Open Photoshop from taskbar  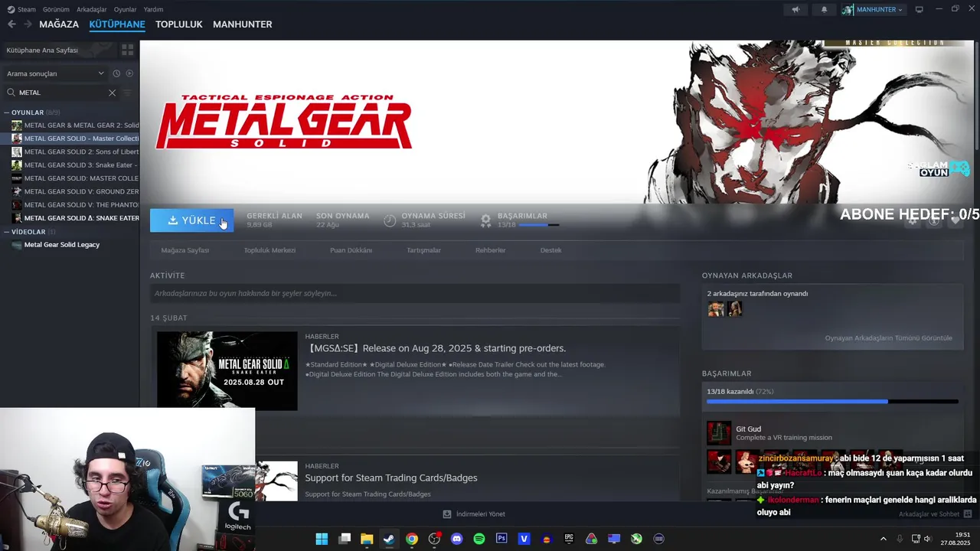pyautogui.click(x=501, y=539)
